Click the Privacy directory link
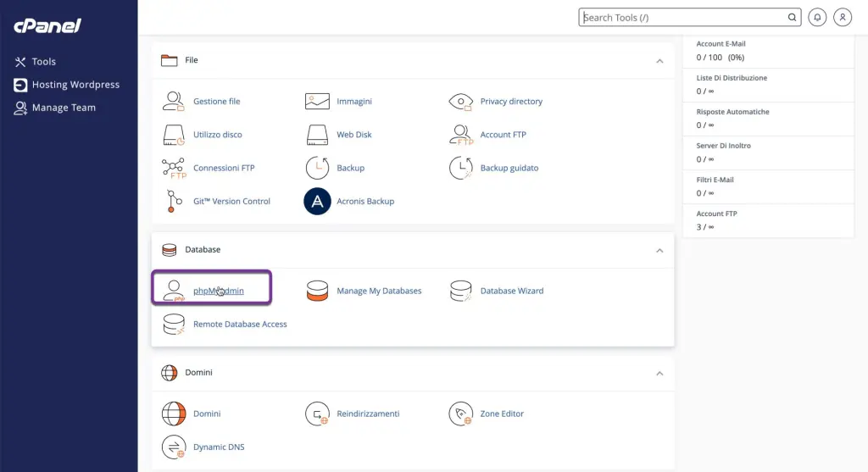 click(511, 101)
